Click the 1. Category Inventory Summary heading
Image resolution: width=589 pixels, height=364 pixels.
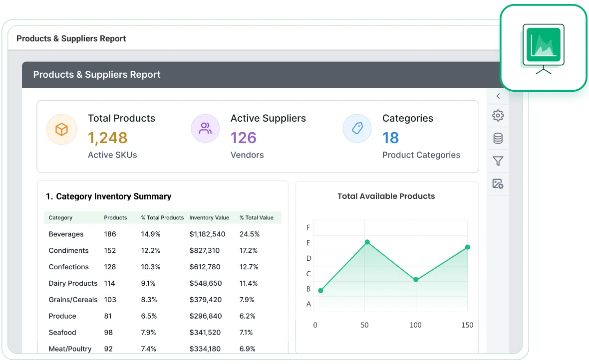(108, 196)
